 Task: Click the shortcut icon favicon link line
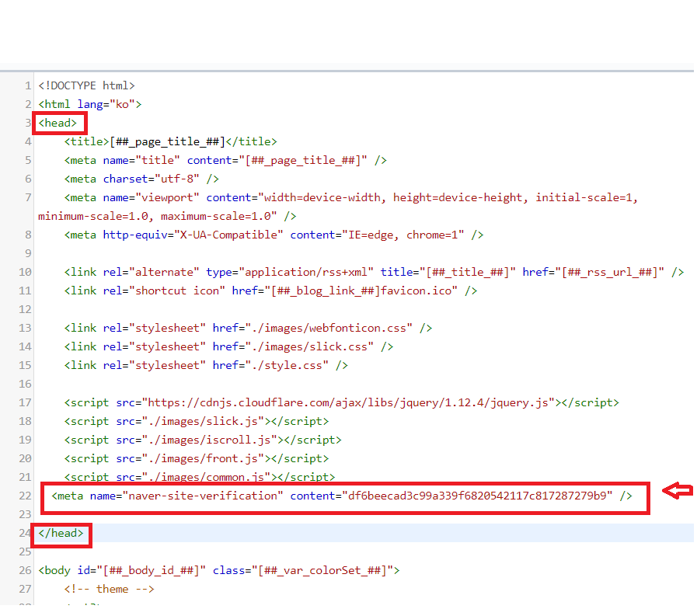[x=270, y=291]
